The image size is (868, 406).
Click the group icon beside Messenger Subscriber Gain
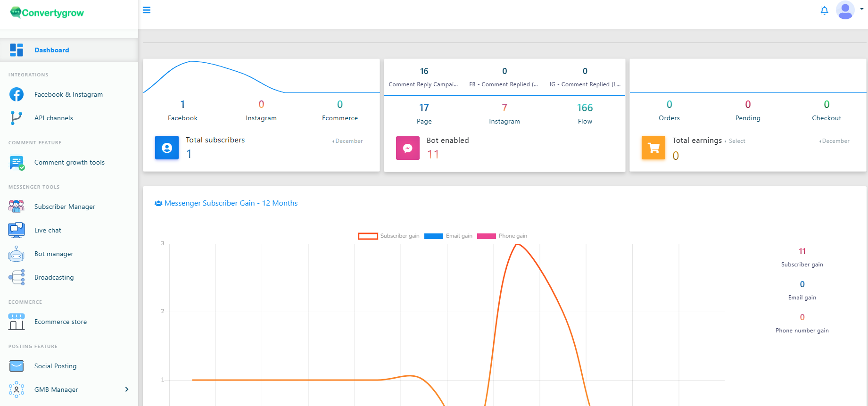click(158, 203)
